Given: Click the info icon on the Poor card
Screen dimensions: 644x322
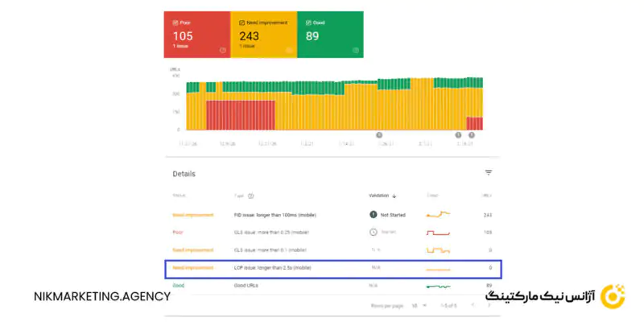Looking at the screenshot, I should click(222, 50).
